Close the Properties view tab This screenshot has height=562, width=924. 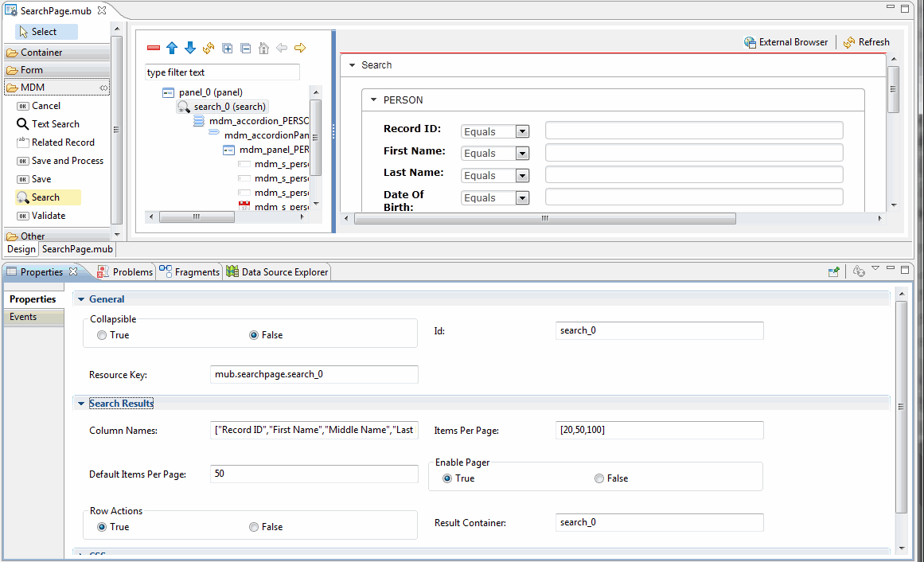coord(73,271)
